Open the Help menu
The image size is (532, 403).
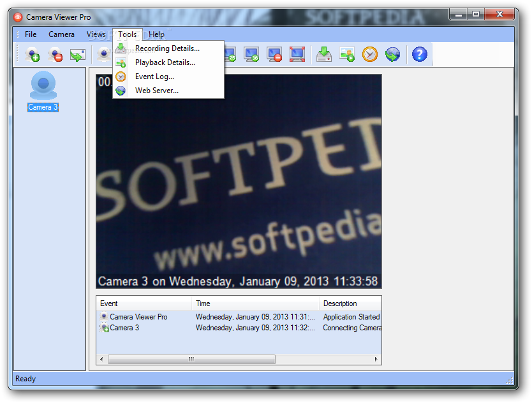tap(156, 34)
